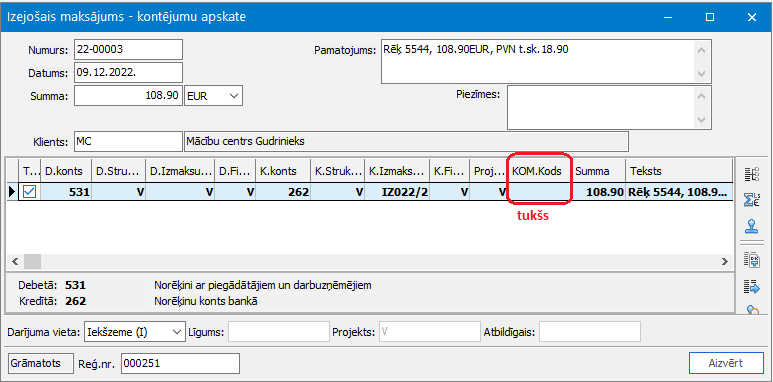Click the Teksts column header

[x=678, y=171]
